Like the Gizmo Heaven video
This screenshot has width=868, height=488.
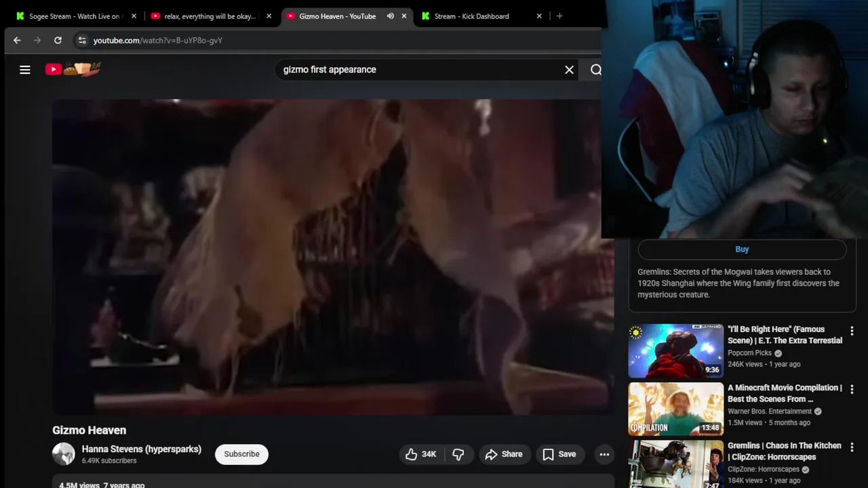click(x=420, y=454)
